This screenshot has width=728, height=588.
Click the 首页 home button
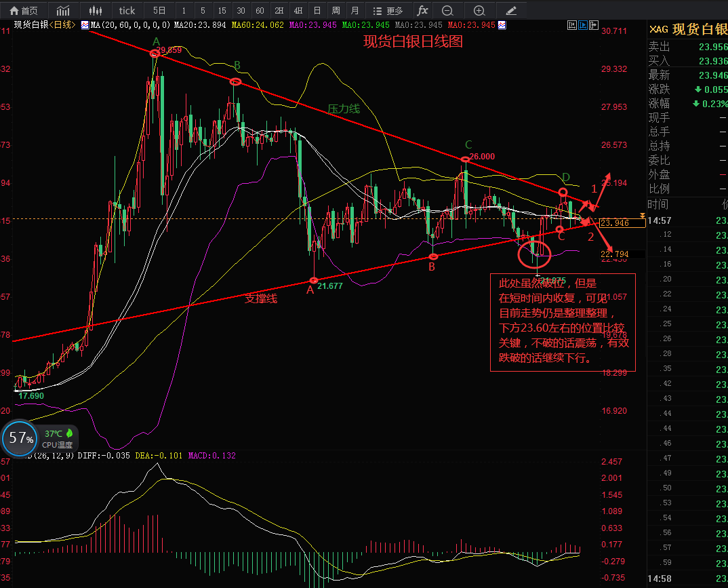click(x=23, y=10)
